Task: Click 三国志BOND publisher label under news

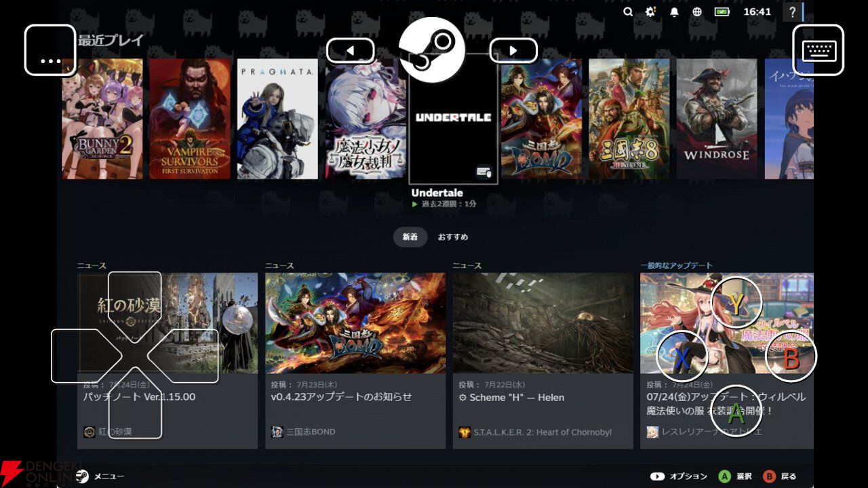Action: [x=311, y=432]
